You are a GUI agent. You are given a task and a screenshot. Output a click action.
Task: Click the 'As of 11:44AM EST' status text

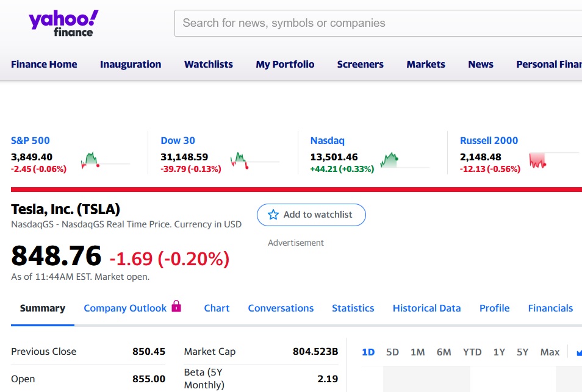pyautogui.click(x=80, y=277)
